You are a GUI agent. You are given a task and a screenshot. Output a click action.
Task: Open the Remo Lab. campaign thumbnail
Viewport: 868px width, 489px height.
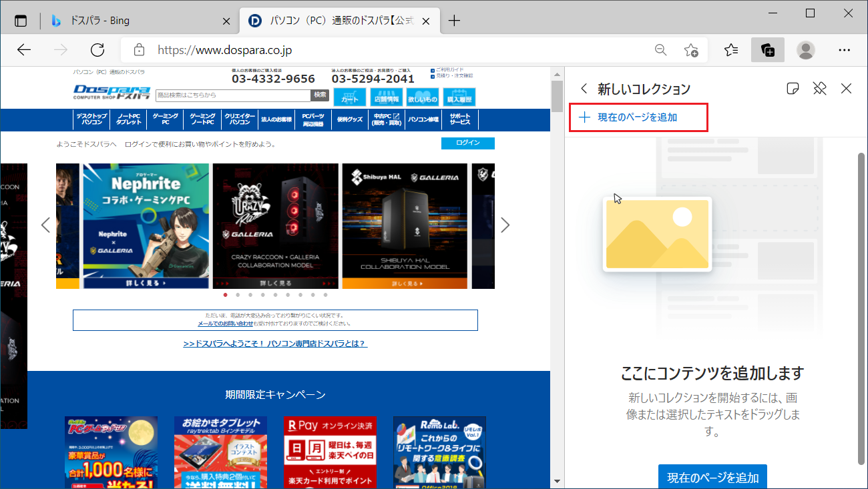(x=439, y=452)
